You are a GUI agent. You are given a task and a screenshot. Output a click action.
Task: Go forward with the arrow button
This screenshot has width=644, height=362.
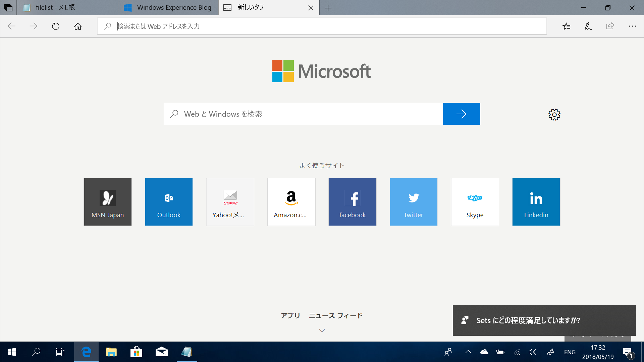coord(34,26)
